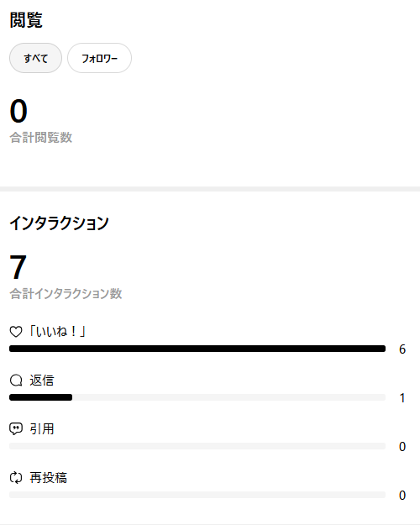Viewport: 420px width, 525px height.
Task: Click the total interactions number 7
Action: click(x=18, y=266)
